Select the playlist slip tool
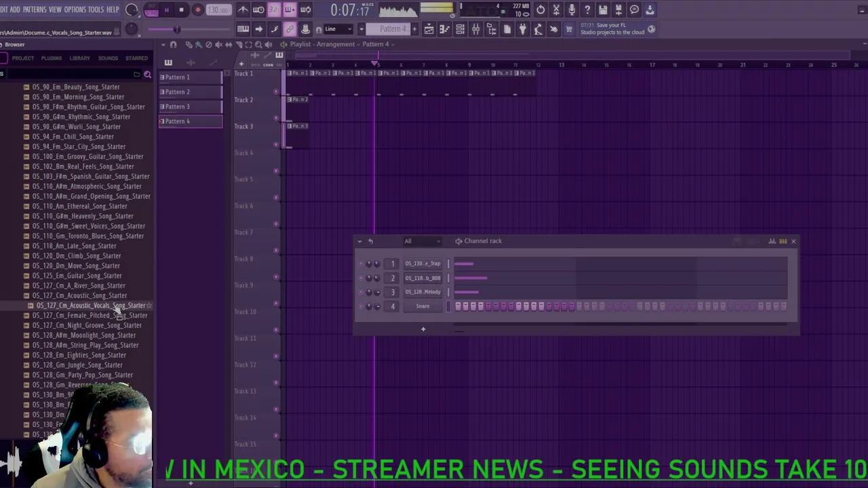Screen dimensions: 868x488 (229, 45)
